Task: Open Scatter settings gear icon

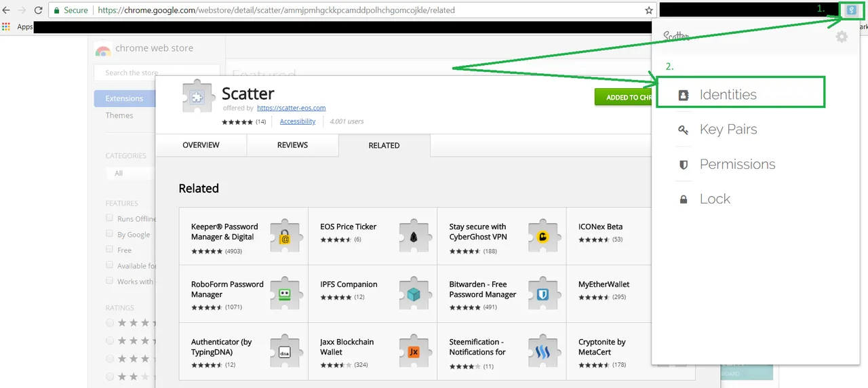Action: click(x=842, y=37)
